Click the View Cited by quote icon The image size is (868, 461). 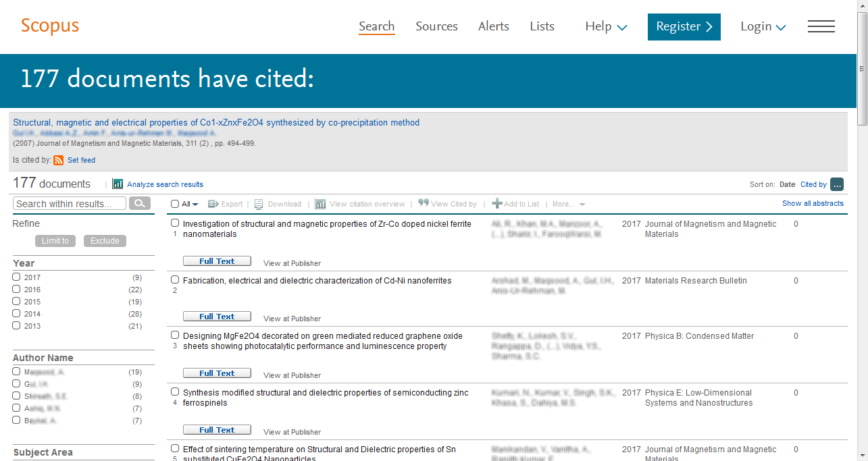pyautogui.click(x=424, y=203)
